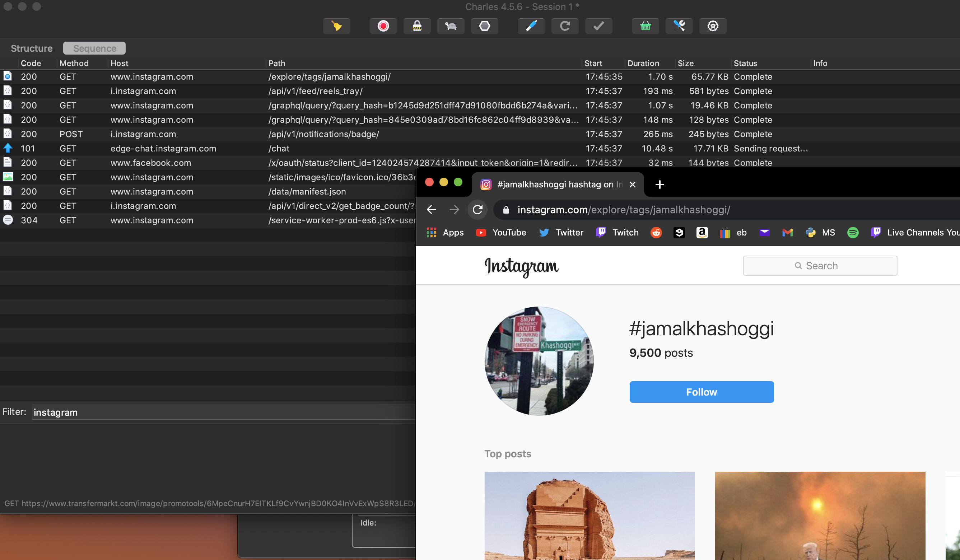Open the Compose pen tool in Charles

(x=531, y=26)
